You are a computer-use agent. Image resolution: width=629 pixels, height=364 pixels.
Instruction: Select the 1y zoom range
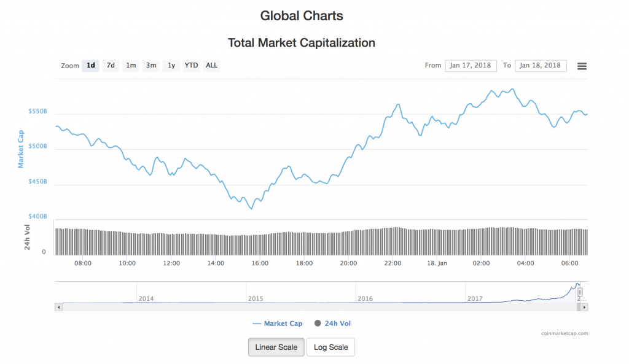coord(171,65)
